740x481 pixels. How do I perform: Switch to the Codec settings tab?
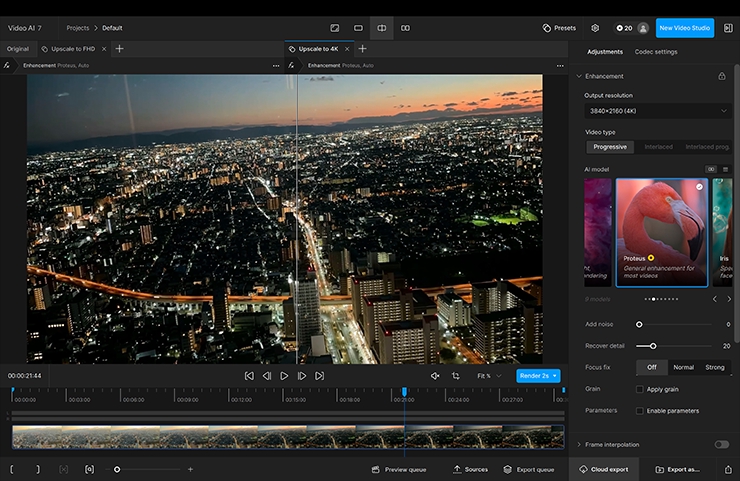656,52
